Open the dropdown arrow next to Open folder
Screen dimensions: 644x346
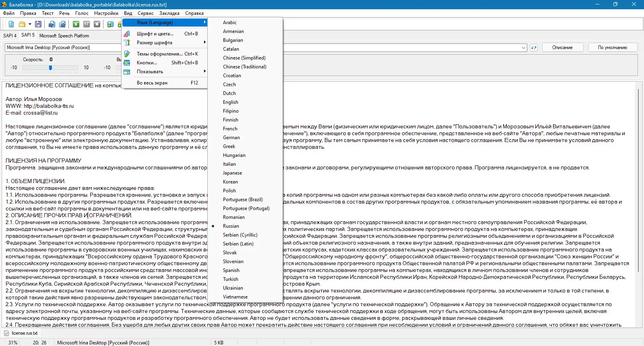coord(30,24)
